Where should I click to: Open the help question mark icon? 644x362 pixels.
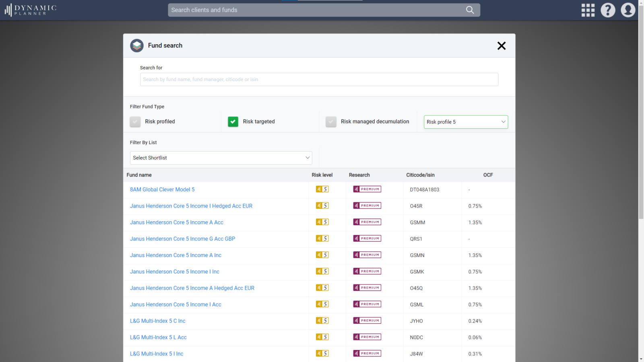click(x=608, y=10)
